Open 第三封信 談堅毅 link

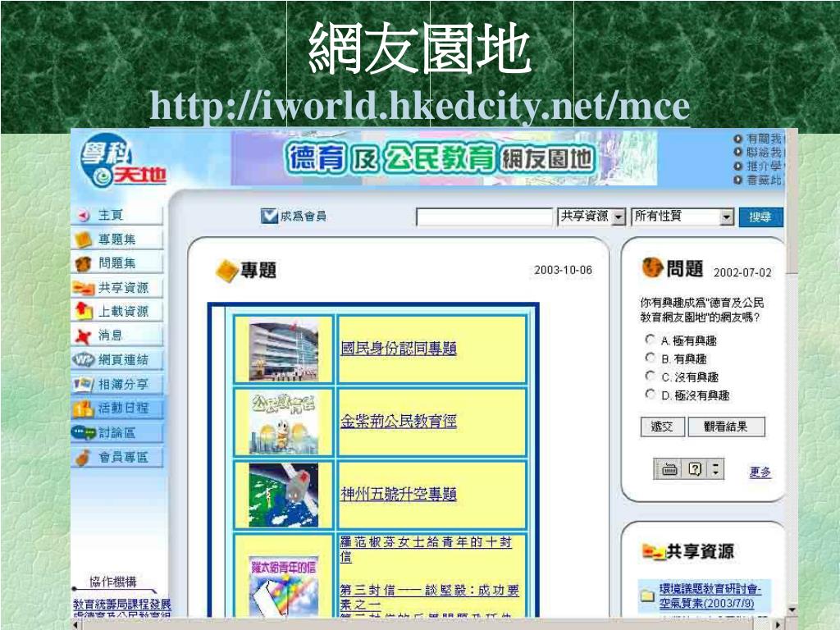coord(430,597)
